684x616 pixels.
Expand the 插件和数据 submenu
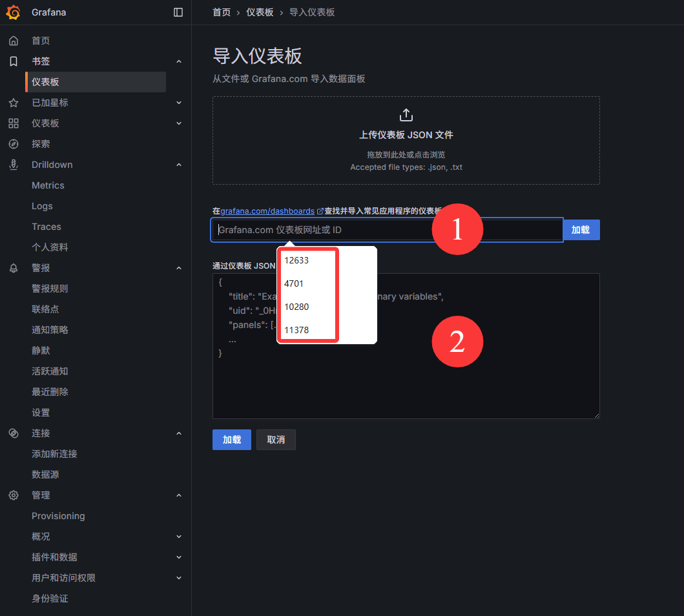tap(179, 557)
